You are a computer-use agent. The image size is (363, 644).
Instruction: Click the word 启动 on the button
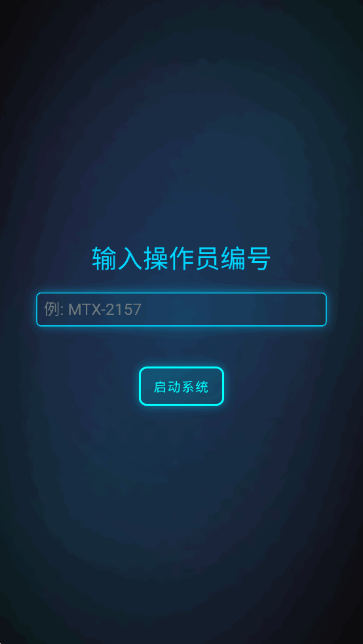(167, 387)
